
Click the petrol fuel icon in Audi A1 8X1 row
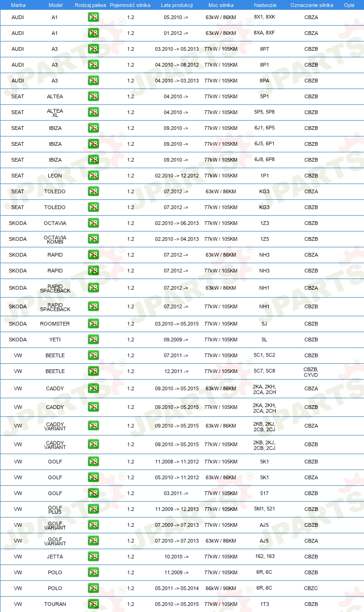[x=93, y=17]
